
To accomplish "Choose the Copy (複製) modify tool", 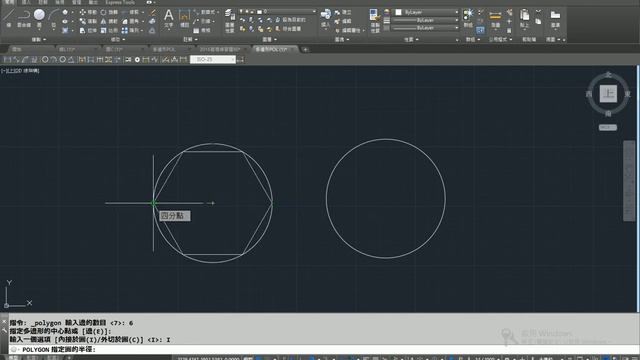I will [x=88, y=21].
